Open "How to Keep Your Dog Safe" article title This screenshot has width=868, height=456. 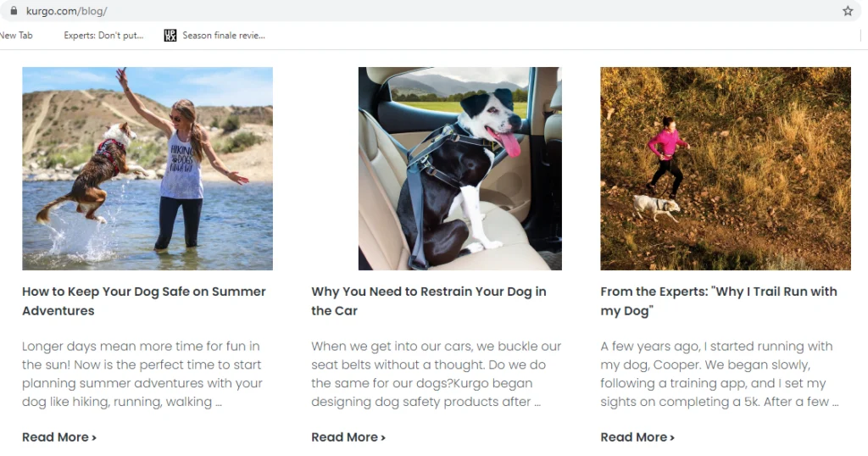[144, 301]
